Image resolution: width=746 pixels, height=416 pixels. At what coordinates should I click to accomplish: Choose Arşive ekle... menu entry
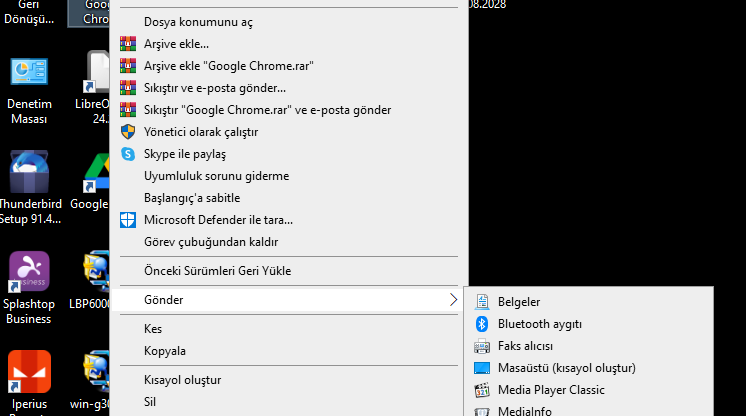coord(289,44)
